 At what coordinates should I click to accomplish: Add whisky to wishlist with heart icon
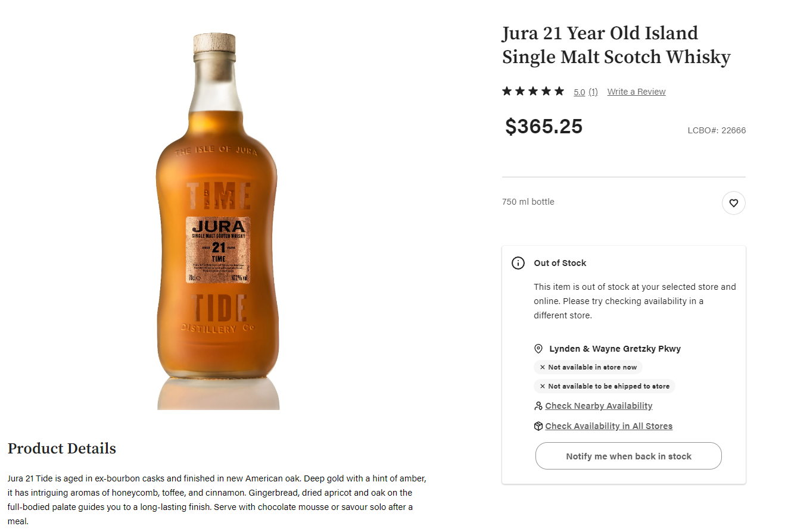(733, 203)
